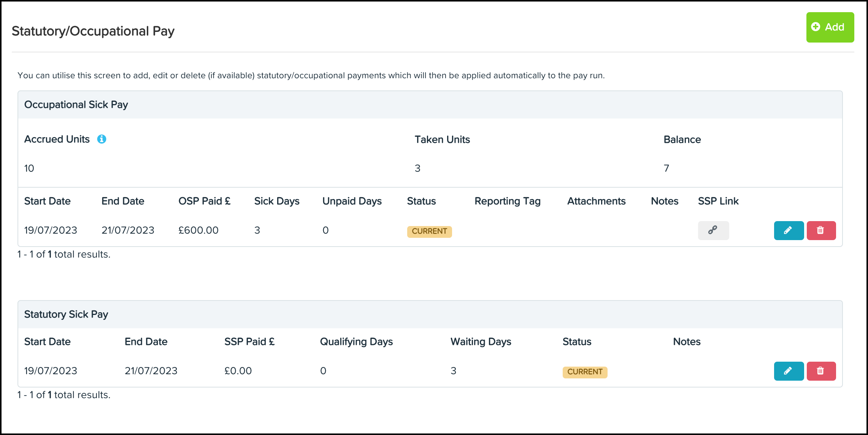Click the pencil icon to edit the OSP record

[789, 230]
